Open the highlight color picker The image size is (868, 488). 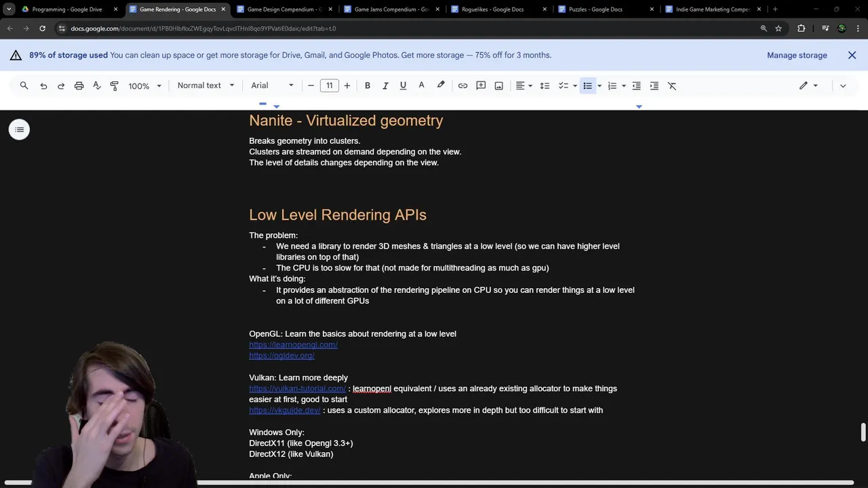tap(441, 85)
